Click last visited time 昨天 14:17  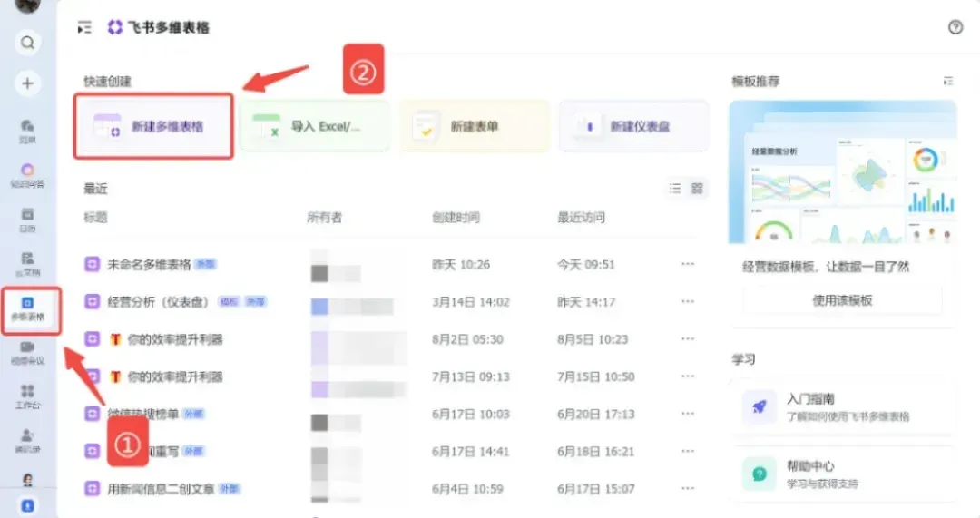pyautogui.click(x=586, y=302)
